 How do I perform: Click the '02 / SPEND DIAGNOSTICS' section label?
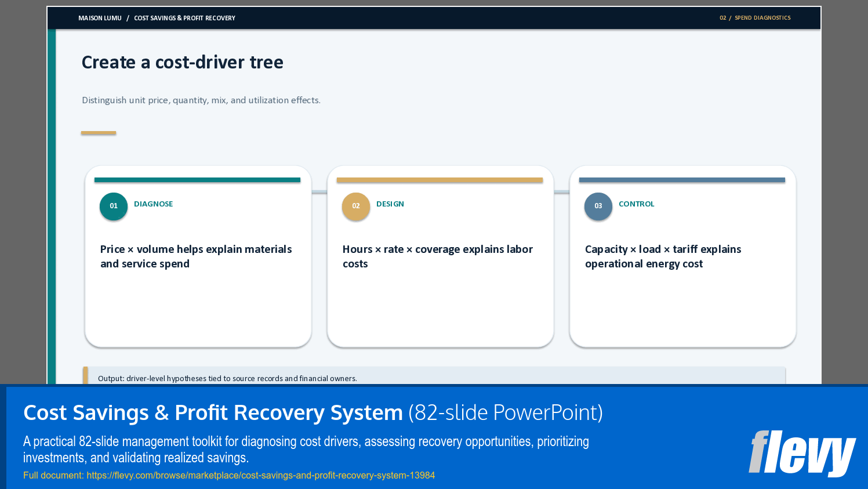point(755,18)
